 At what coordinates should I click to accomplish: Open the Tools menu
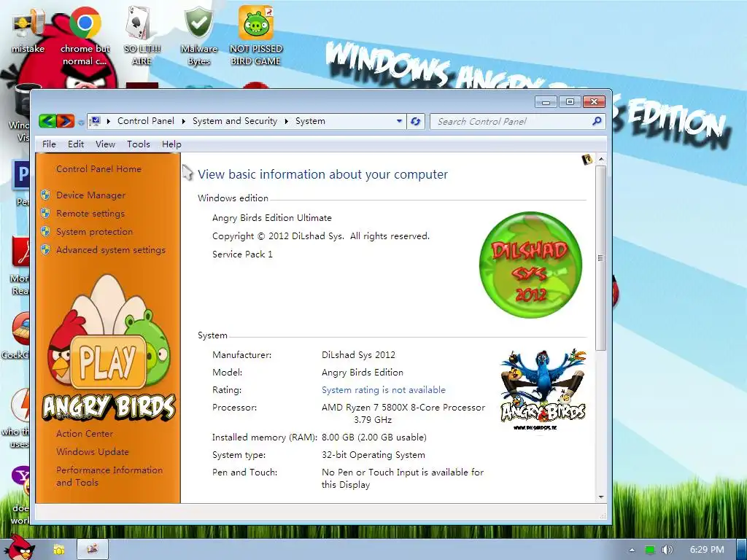tap(139, 144)
